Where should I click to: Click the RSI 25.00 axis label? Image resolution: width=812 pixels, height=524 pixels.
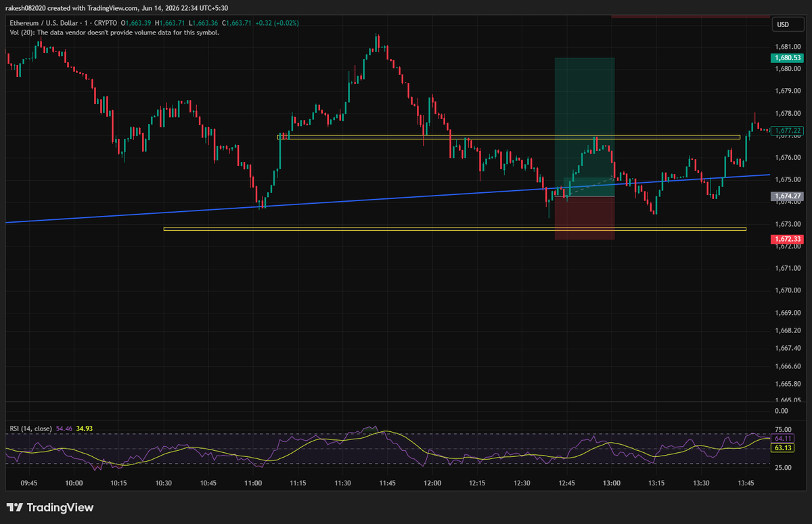click(x=783, y=468)
